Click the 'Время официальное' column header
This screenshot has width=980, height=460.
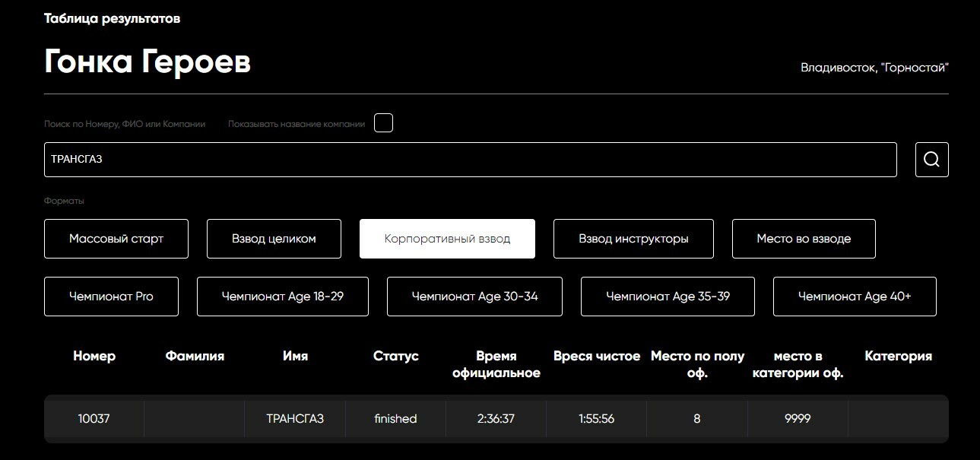[x=496, y=364]
